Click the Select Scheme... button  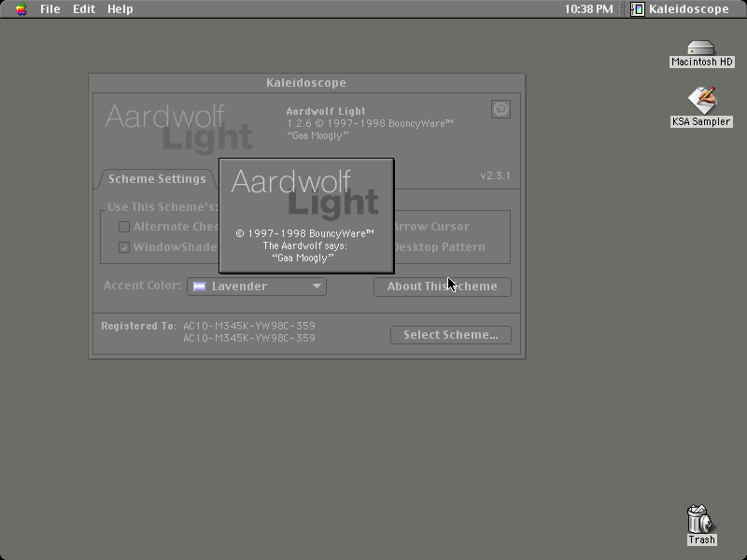pos(451,335)
